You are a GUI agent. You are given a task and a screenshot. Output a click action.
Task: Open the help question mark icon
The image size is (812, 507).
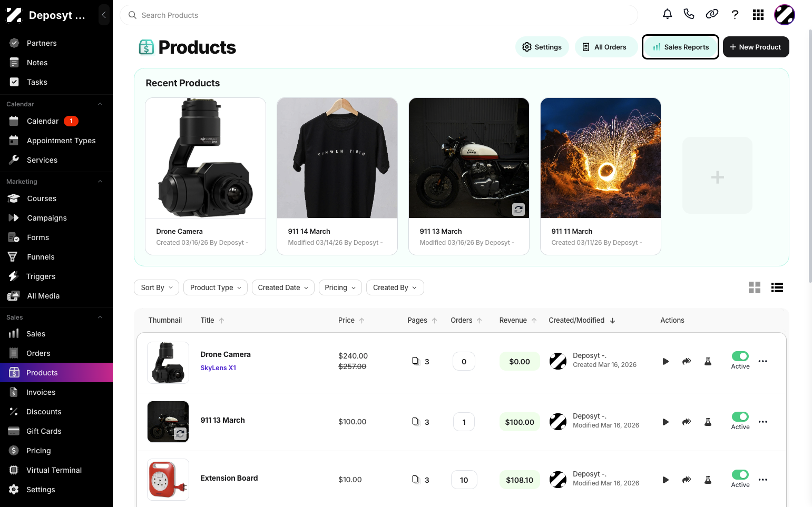pyautogui.click(x=735, y=14)
